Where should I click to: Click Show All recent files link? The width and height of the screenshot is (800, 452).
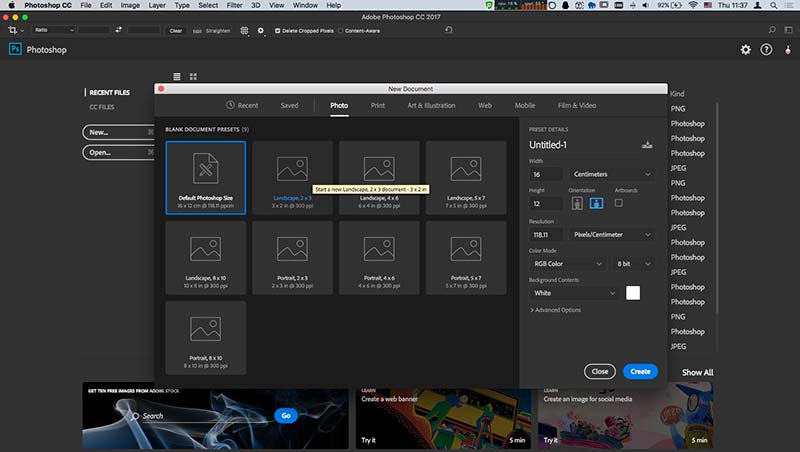tap(697, 372)
